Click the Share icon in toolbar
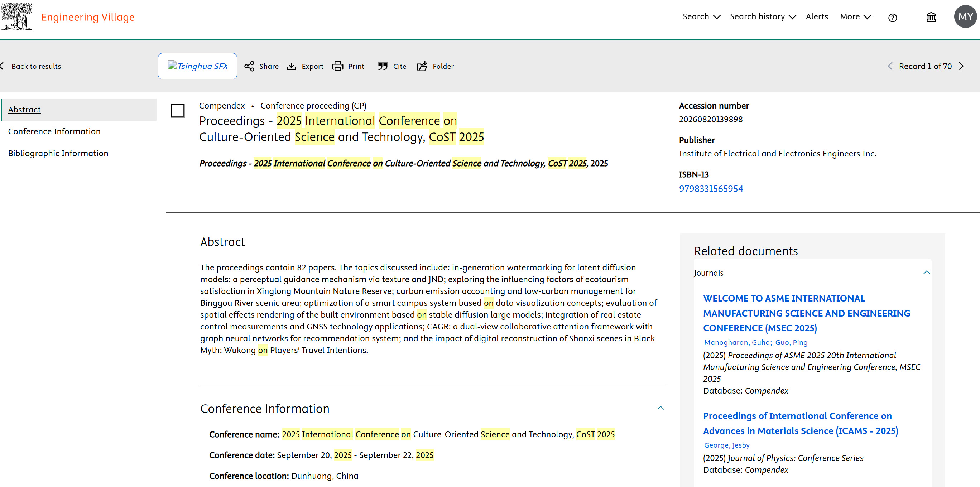This screenshot has width=980, height=487. 249,66
